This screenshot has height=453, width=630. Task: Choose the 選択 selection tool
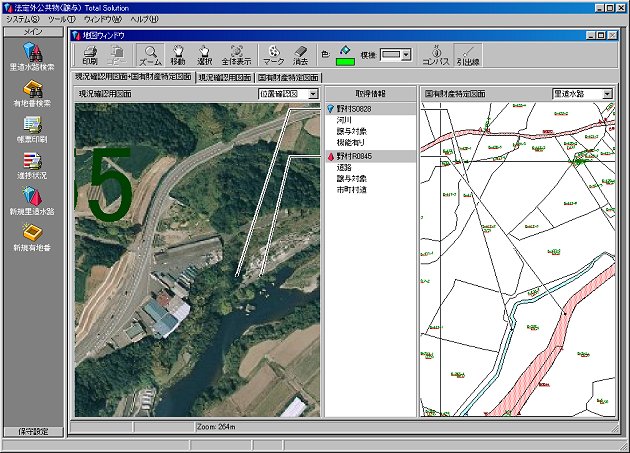point(205,55)
